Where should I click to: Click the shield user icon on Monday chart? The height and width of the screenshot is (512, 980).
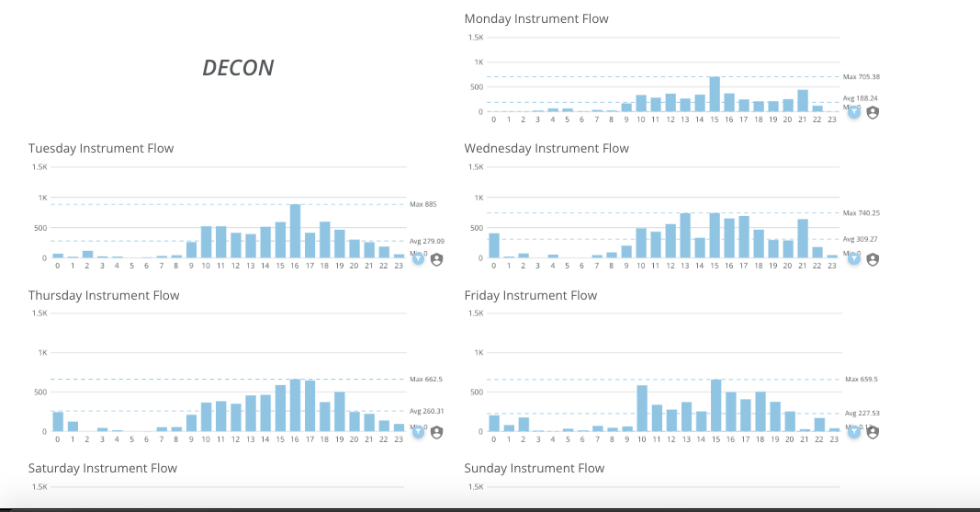point(873,112)
